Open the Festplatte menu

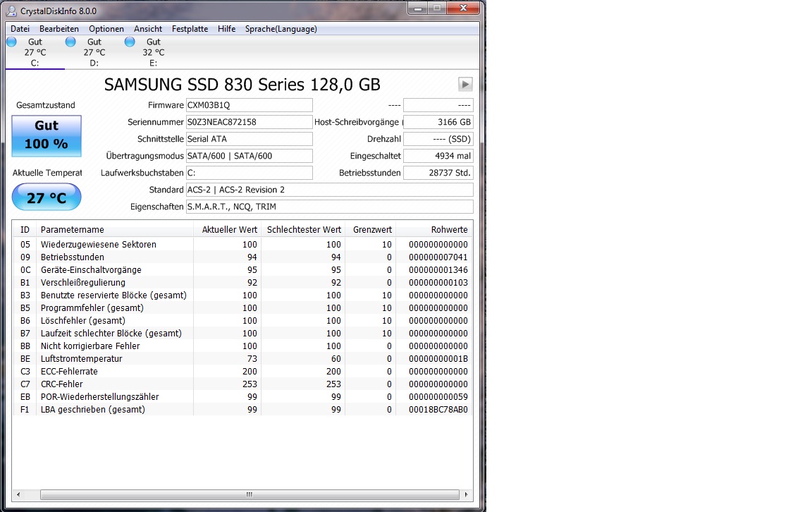click(x=190, y=29)
